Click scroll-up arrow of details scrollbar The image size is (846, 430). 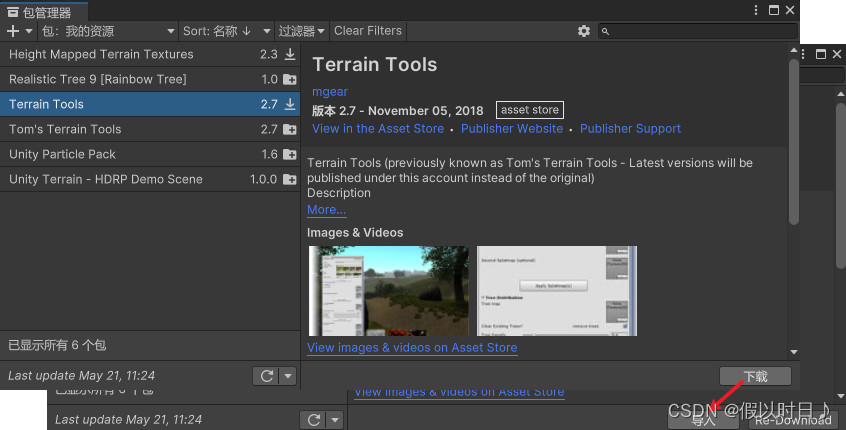point(793,50)
